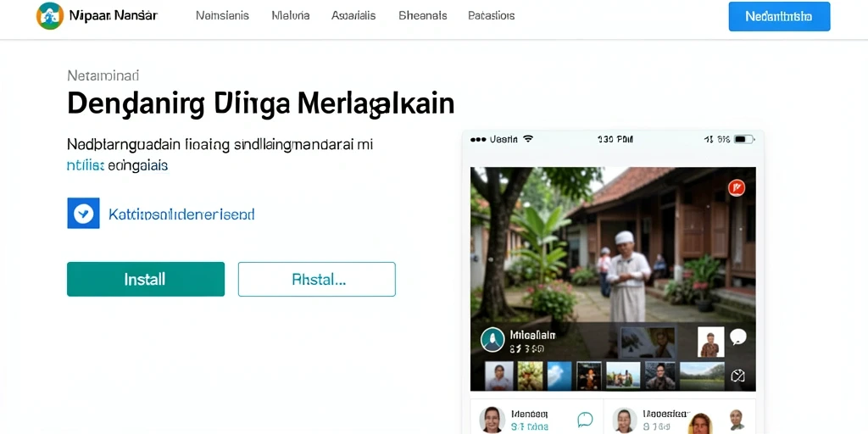Select the man with glasses thumbnail

pyautogui.click(x=659, y=376)
